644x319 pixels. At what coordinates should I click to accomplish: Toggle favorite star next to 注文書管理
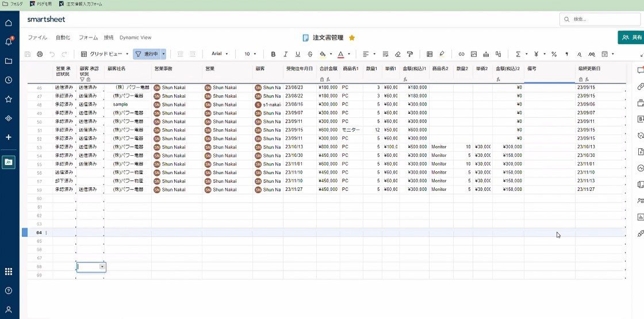[x=351, y=38]
